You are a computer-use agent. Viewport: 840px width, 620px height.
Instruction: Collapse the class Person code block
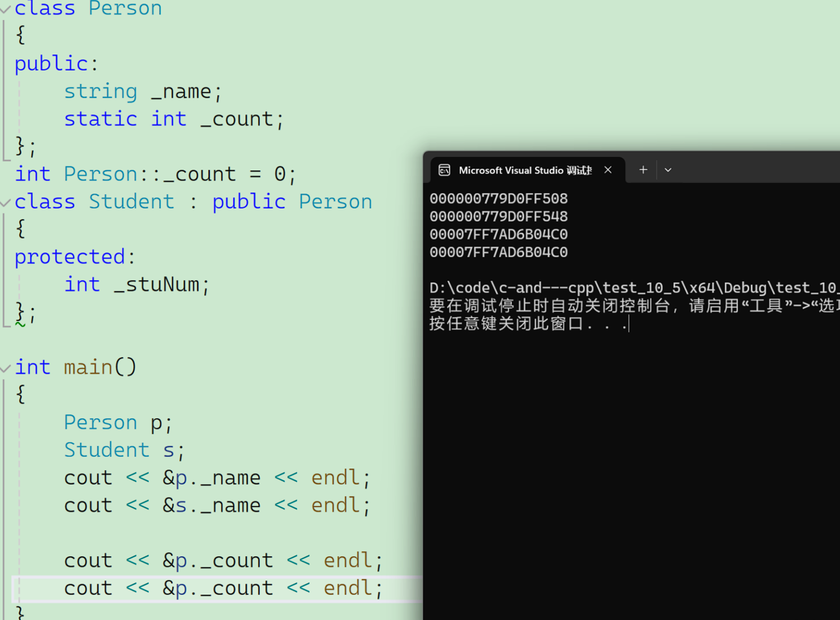click(x=5, y=9)
